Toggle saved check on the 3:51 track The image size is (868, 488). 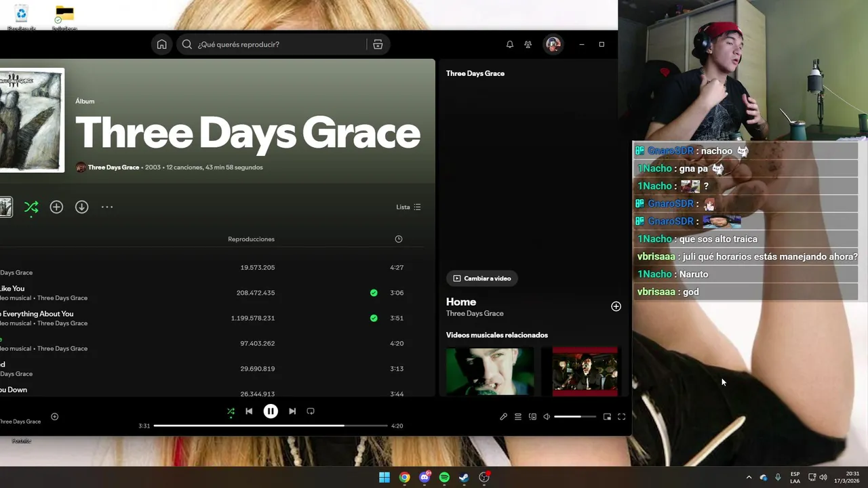tap(374, 318)
